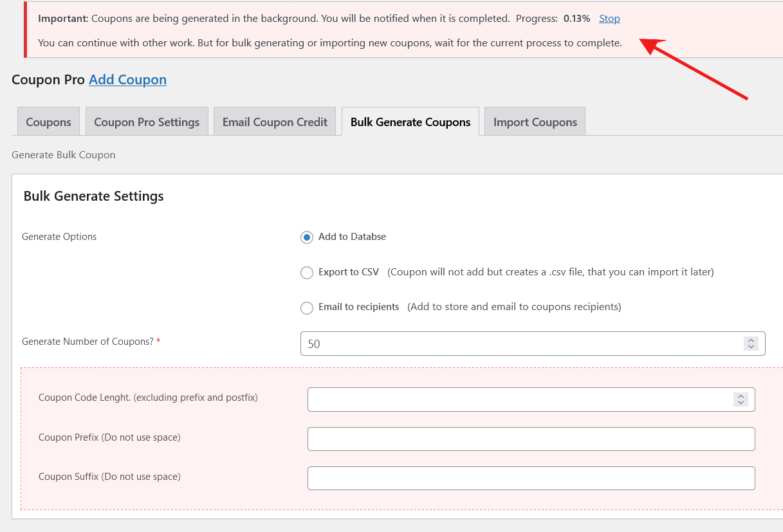Choose the Export to CSV radio option

click(307, 273)
